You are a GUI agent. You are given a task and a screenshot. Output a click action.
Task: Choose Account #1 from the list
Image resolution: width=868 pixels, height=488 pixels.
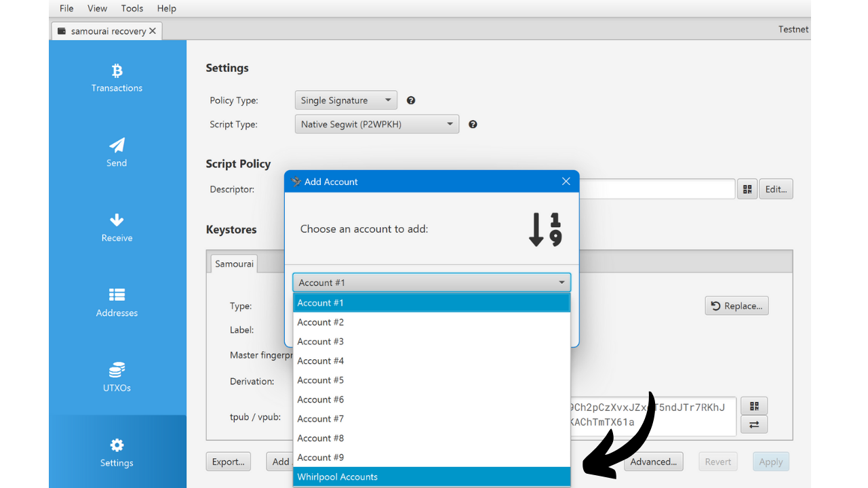pyautogui.click(x=432, y=303)
